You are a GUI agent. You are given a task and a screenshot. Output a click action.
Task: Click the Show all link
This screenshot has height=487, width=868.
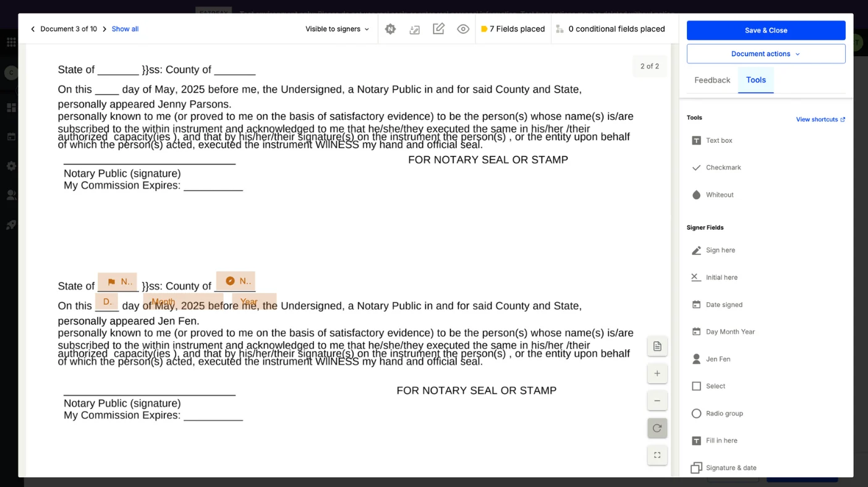125,29
